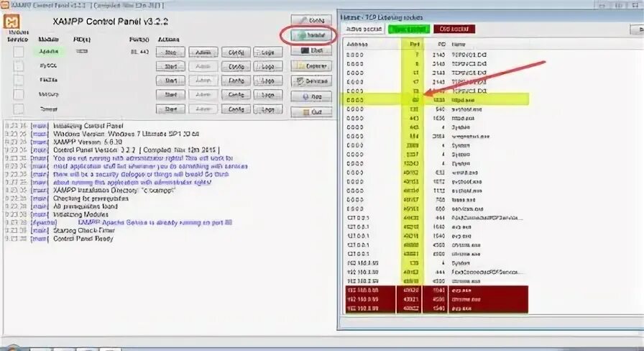Select the XAMPP Installation Directory log line
Screen dimensions: 644x351
pyautogui.click(x=114, y=191)
